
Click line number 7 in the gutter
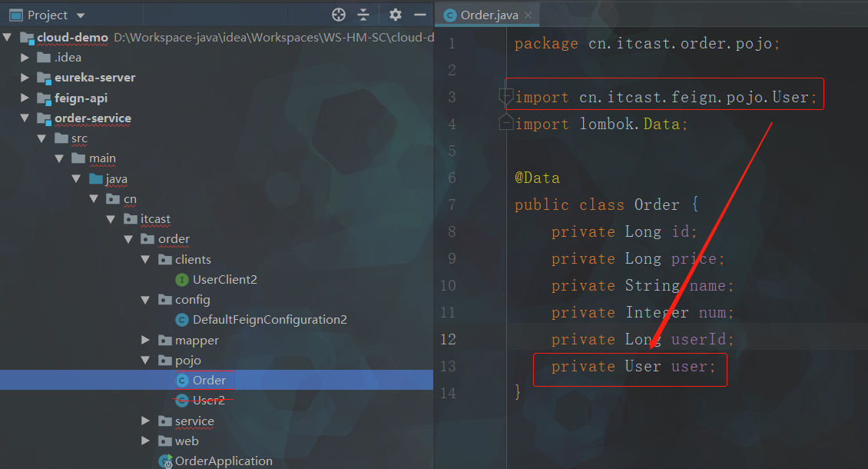tap(452, 205)
